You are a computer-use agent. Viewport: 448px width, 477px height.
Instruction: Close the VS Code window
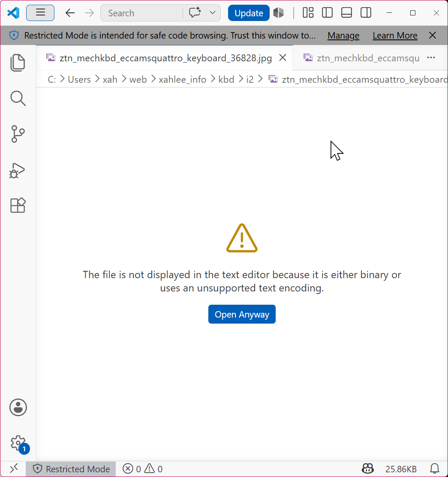coord(436,13)
